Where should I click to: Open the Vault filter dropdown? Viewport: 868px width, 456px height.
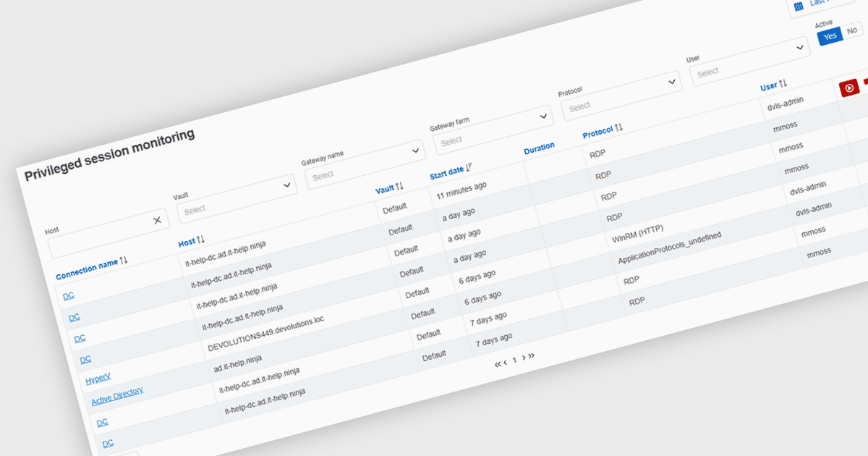pyautogui.click(x=235, y=198)
